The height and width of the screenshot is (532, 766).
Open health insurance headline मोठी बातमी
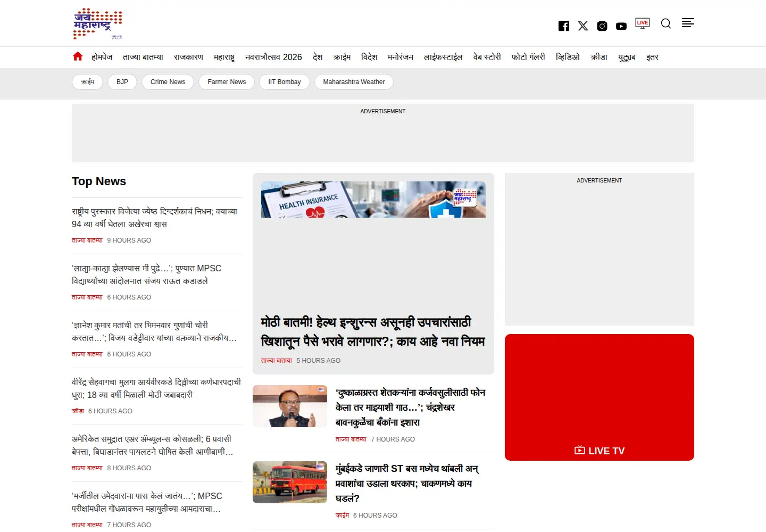373,332
